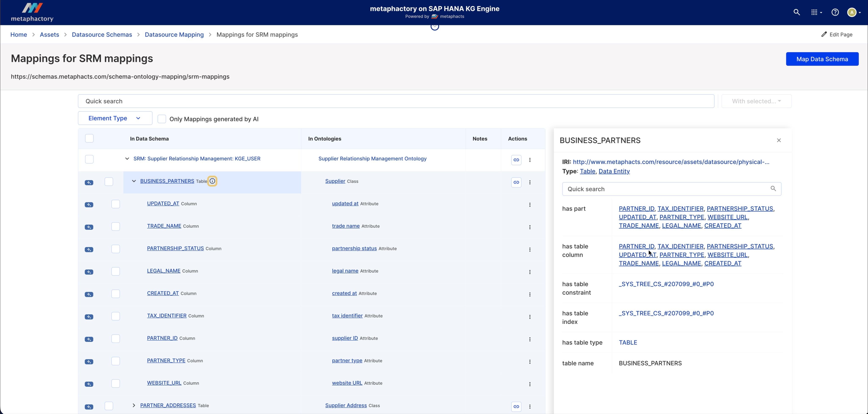
Task: Click AI icon beside BUSINESS_PARTNERS row
Action: tap(89, 183)
